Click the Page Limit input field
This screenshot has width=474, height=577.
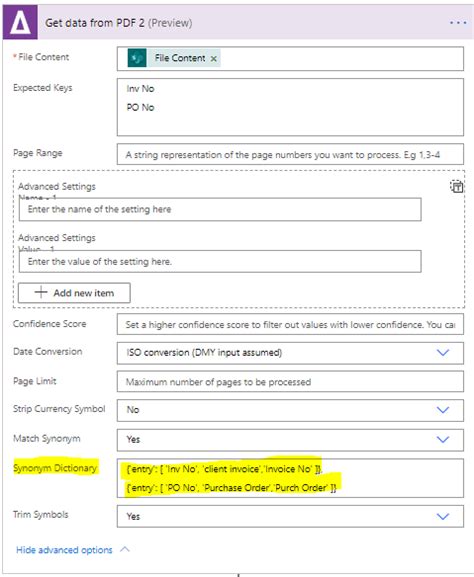click(x=290, y=382)
